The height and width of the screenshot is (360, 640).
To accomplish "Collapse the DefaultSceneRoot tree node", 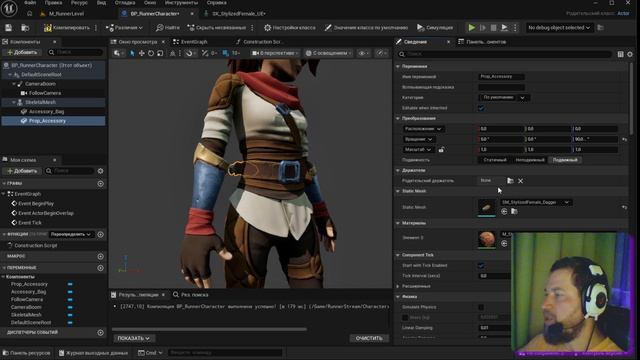I will (x=10, y=75).
